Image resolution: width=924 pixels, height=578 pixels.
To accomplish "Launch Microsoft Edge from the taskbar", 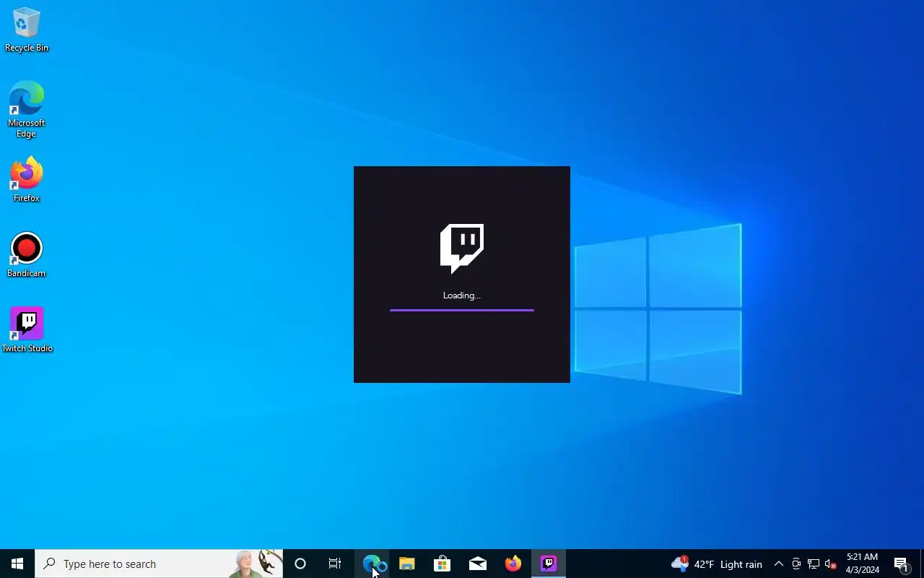I will (372, 564).
